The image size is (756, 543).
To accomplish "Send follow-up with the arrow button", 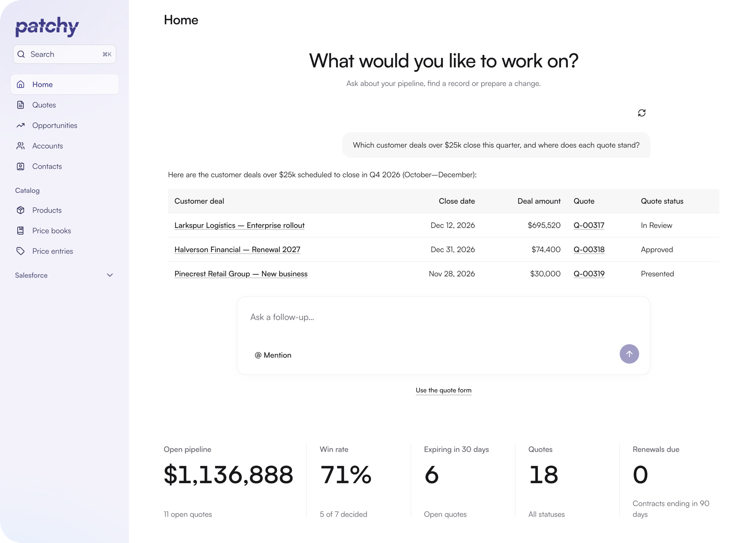I will coord(629,354).
